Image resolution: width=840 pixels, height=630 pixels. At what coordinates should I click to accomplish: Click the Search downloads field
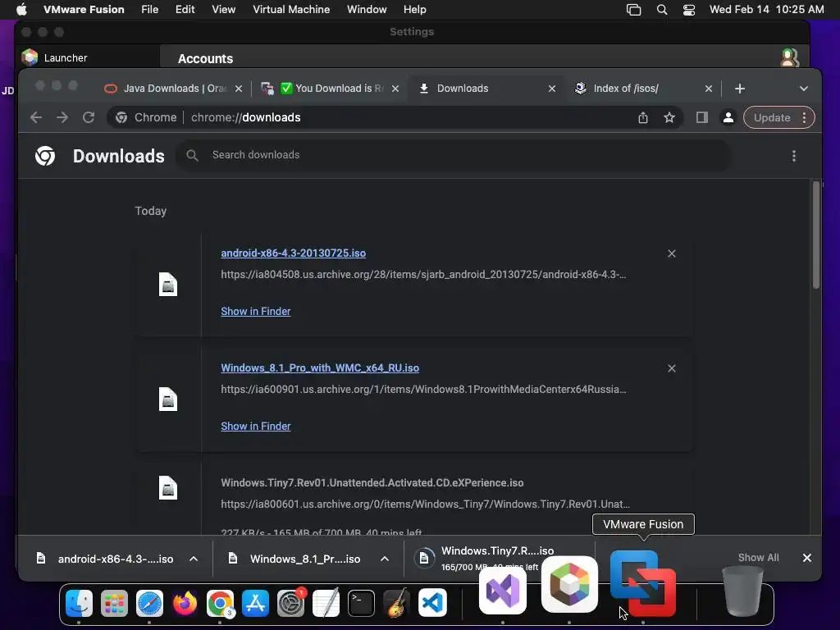(453, 155)
